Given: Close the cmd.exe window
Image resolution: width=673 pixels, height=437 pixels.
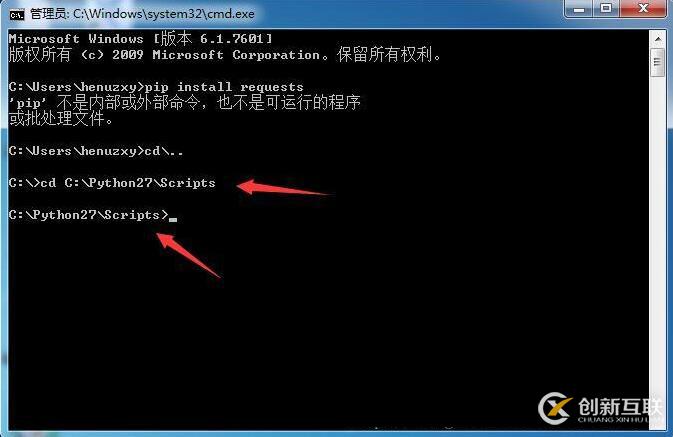Looking at the screenshot, I should tap(643, 9).
